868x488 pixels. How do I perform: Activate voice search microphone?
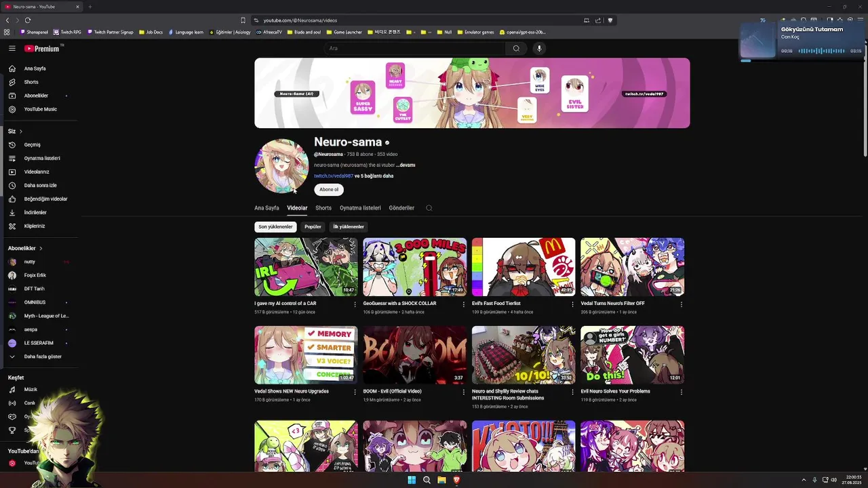pos(539,48)
